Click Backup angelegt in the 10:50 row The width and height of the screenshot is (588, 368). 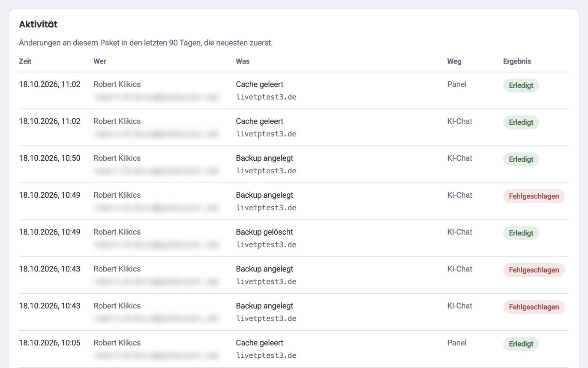coord(265,158)
